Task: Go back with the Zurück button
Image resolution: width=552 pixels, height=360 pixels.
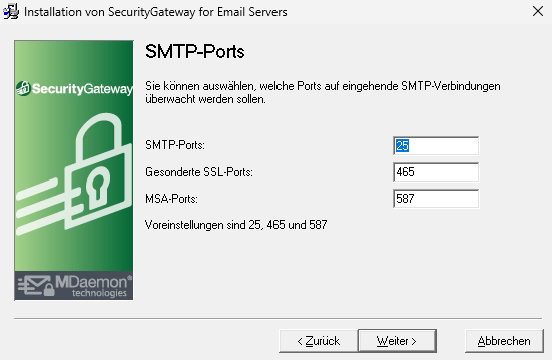Action: pyautogui.click(x=319, y=341)
